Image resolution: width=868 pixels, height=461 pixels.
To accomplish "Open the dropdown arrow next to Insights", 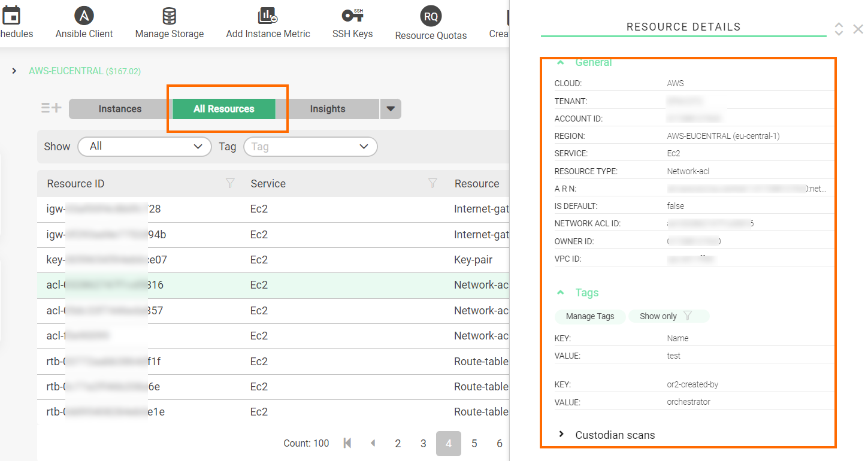I will tap(391, 109).
